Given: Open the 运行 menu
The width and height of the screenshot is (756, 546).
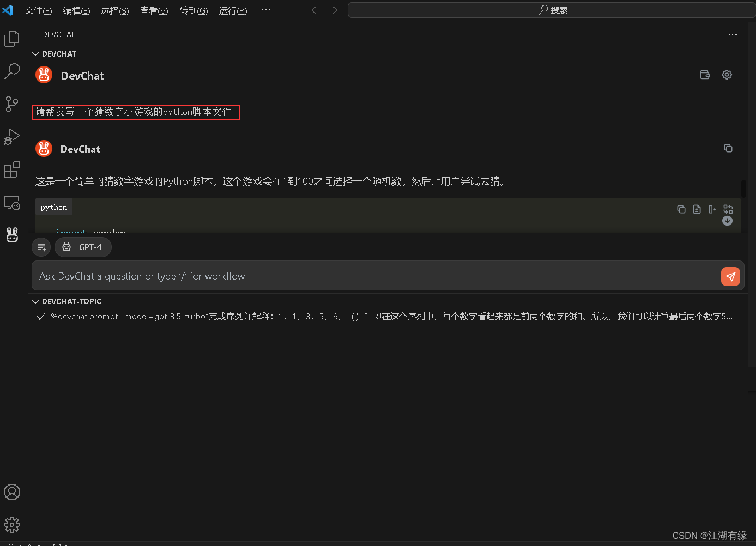Looking at the screenshot, I should [x=232, y=10].
